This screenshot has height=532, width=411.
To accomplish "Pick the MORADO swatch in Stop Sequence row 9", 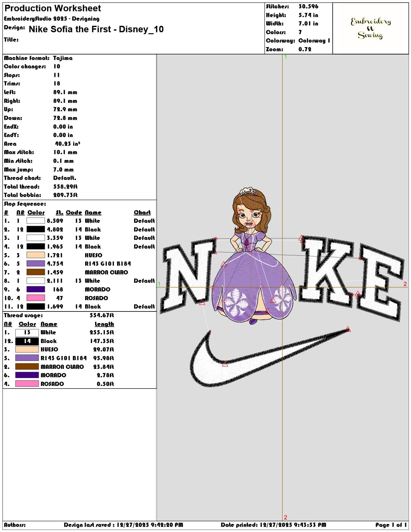I will (x=35, y=289).
